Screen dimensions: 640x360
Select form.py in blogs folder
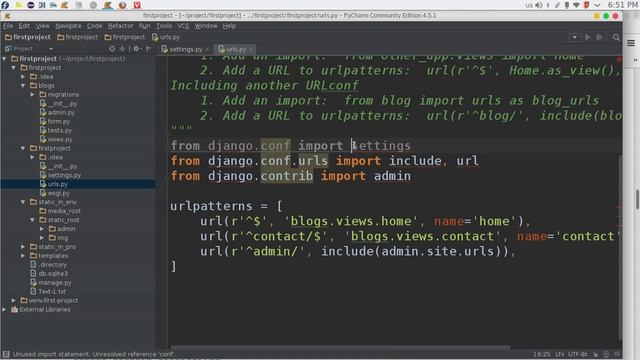pyautogui.click(x=59, y=122)
